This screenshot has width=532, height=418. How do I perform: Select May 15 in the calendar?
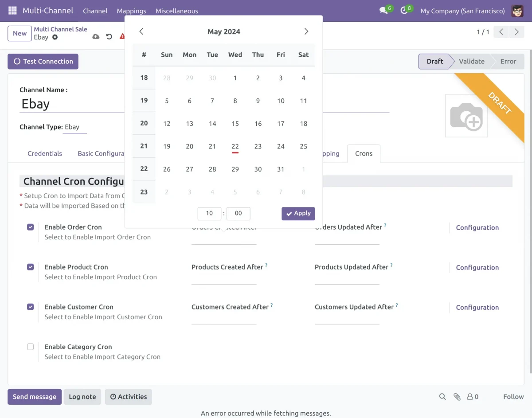[x=235, y=124]
